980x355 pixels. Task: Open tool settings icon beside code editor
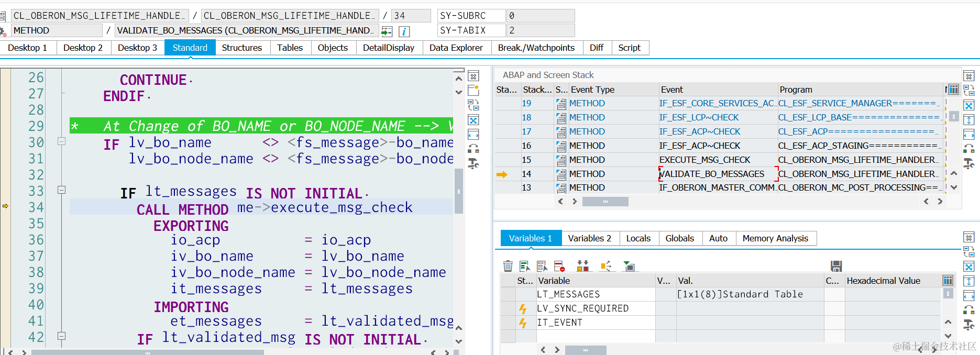pos(474,164)
